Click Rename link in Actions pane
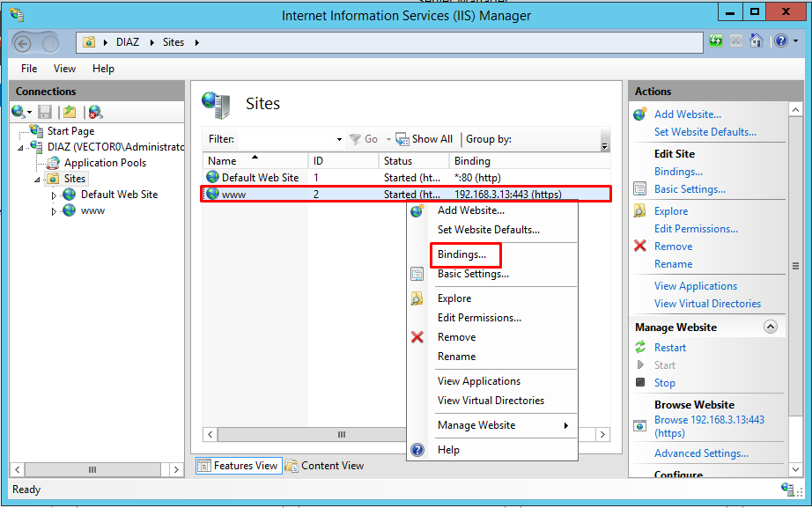Viewport: 812px width, 508px height. [x=673, y=263]
